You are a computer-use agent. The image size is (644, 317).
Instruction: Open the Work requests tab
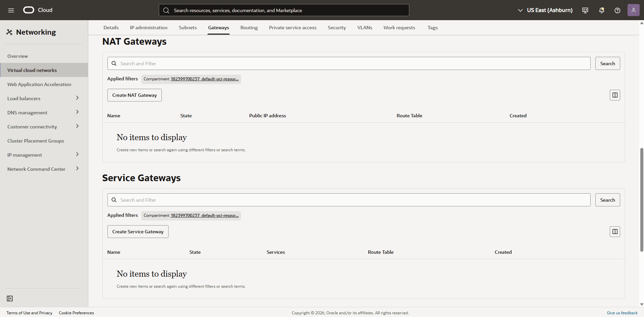(399, 28)
